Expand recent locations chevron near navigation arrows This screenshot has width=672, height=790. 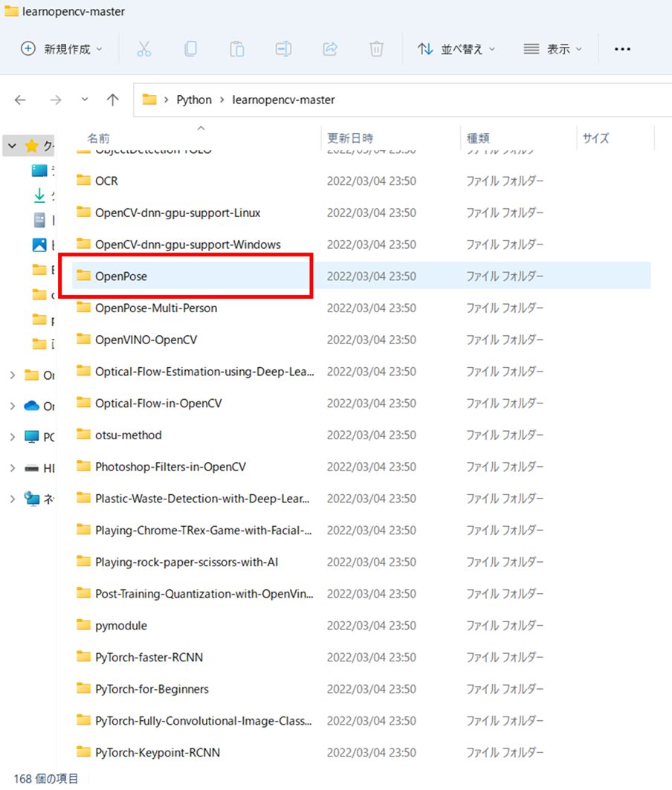click(x=85, y=100)
